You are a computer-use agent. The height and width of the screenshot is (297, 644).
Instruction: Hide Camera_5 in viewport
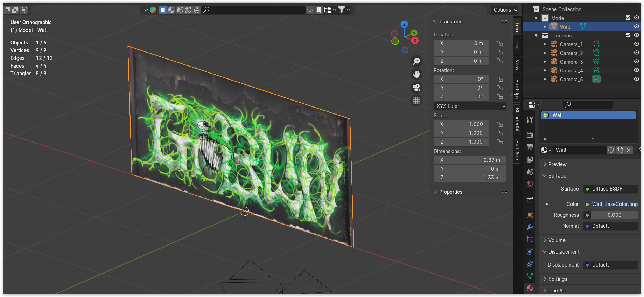[637, 79]
